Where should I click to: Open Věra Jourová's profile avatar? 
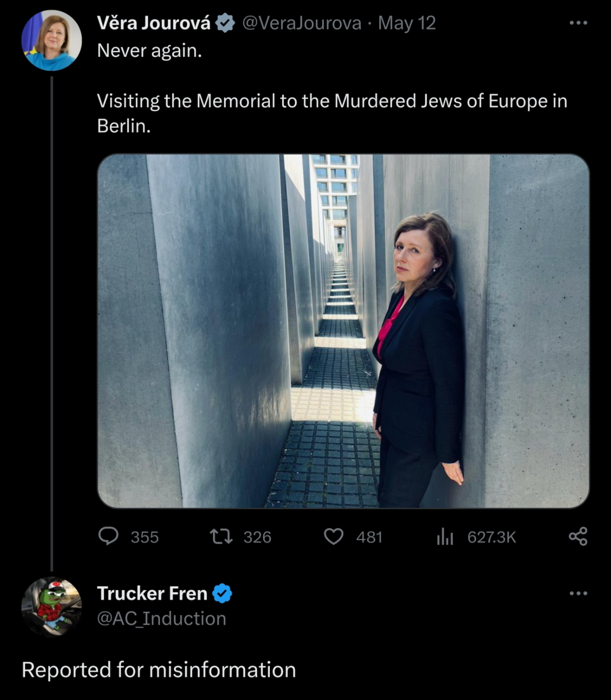pyautogui.click(x=51, y=40)
